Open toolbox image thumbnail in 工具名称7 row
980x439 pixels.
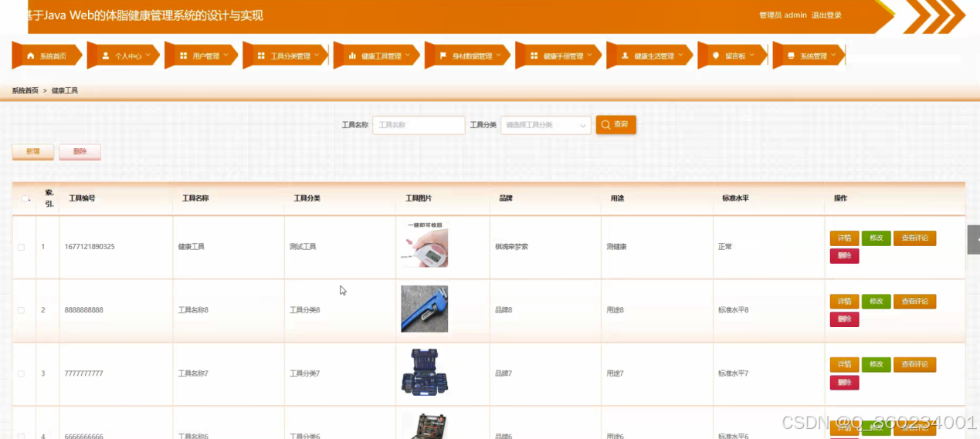click(x=424, y=373)
